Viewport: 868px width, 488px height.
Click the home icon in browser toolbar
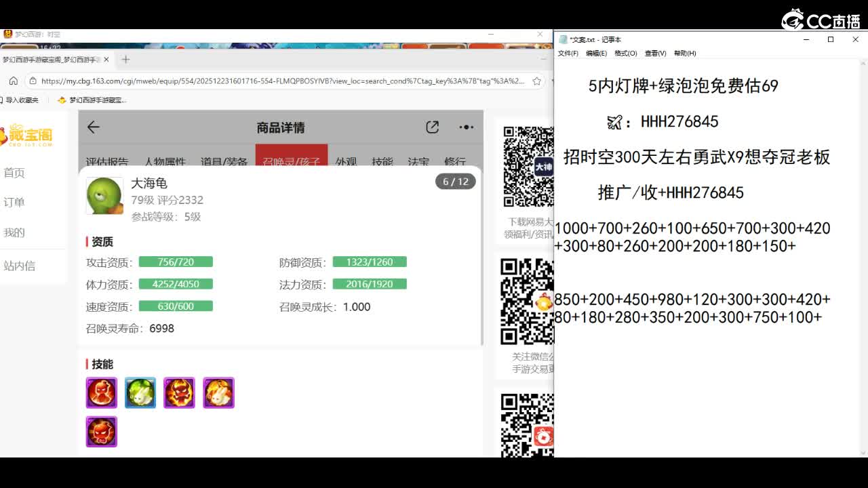point(13,80)
